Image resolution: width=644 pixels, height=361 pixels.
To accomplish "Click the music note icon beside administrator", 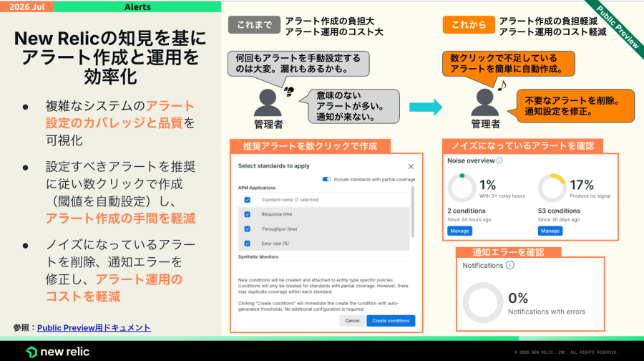I will 502,85.
